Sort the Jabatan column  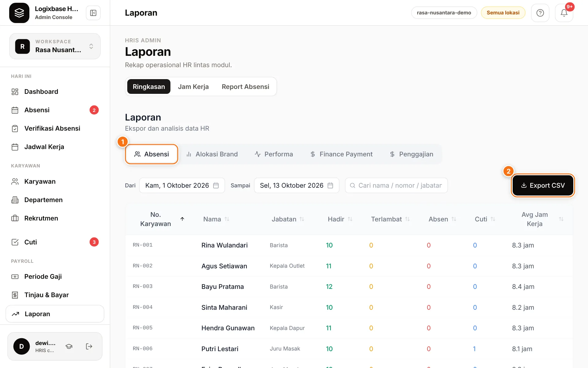click(x=302, y=219)
